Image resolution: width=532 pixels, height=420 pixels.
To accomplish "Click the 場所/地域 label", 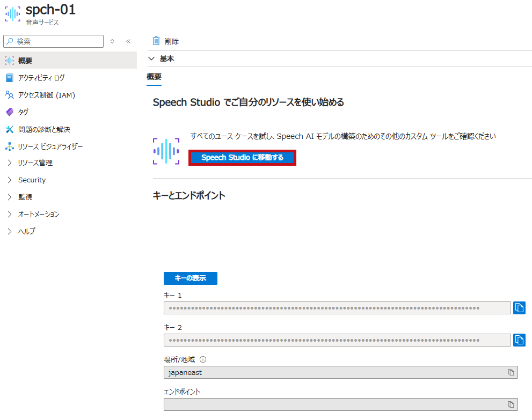I will pyautogui.click(x=179, y=359).
